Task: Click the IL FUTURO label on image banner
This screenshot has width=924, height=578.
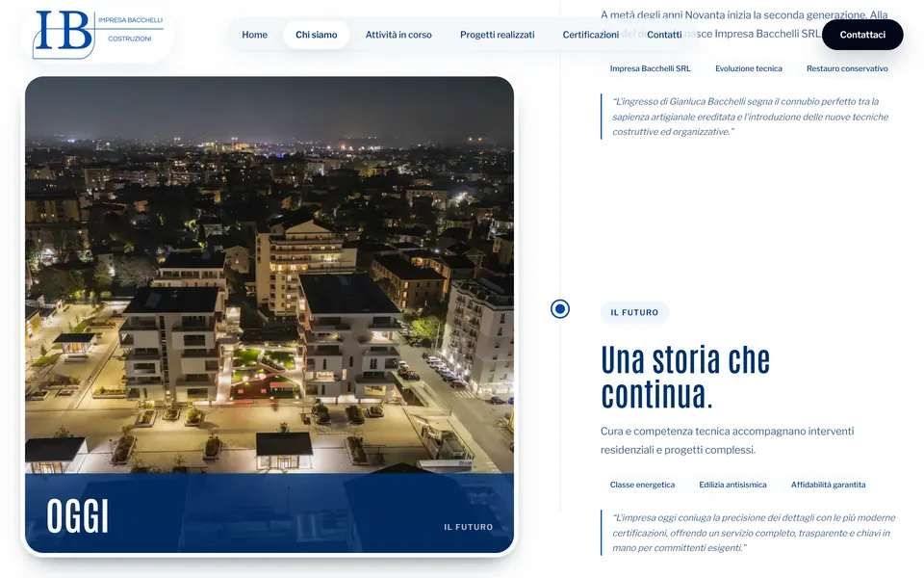Action: 469,527
